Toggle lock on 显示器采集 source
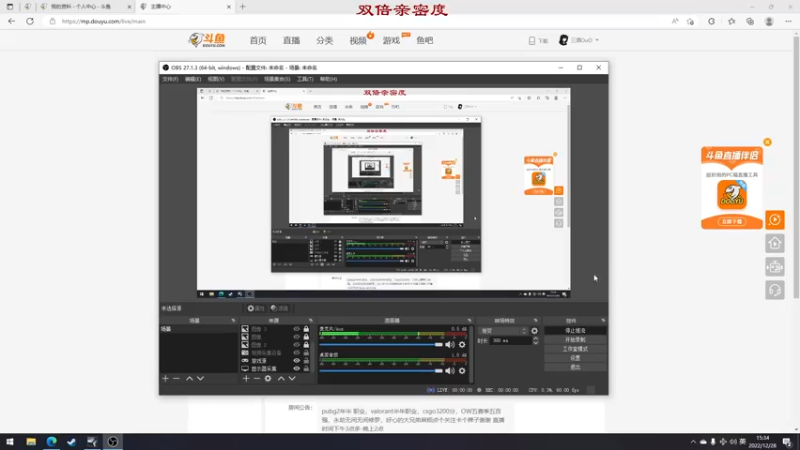Screen dimensions: 800x450 pyautogui.click(x=306, y=368)
